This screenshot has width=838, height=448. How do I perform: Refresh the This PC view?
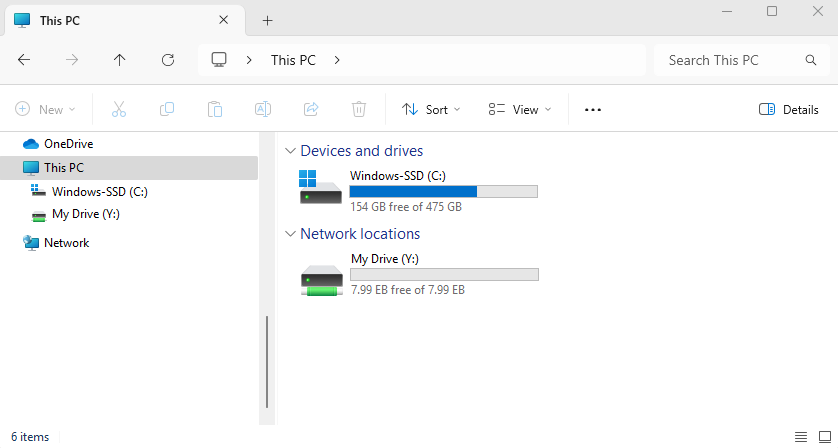(x=168, y=60)
